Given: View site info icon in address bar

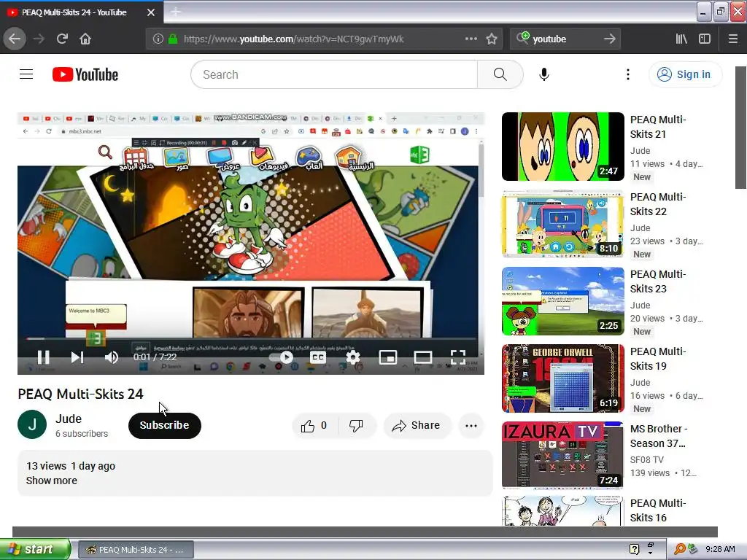Looking at the screenshot, I should pyautogui.click(x=158, y=39).
